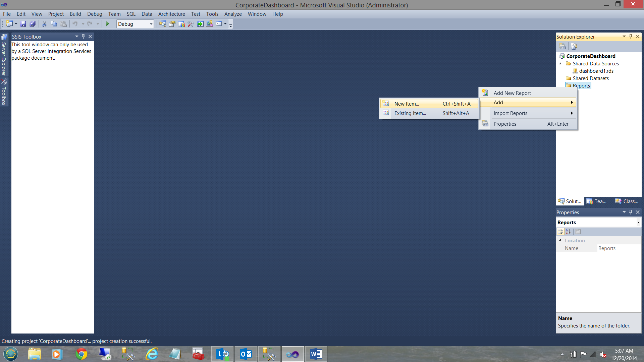Collapse the Location category in Properties
Screen dimensions: 644x362
pos(560,240)
